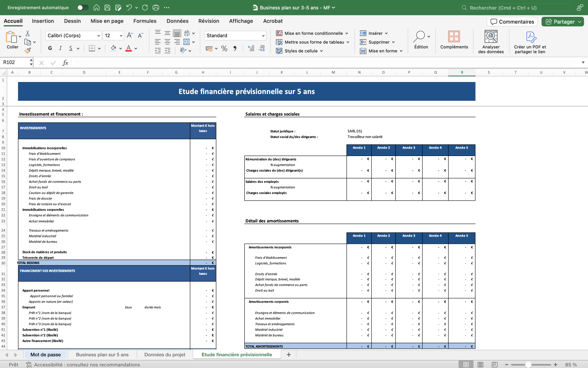Screen dimensions: 588x368
Task: Expand the formula bar chevron
Action: [x=583, y=62]
